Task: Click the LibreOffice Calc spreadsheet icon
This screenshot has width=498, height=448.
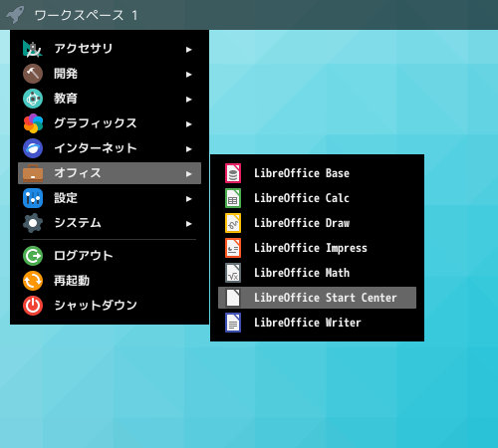Action: point(233,198)
